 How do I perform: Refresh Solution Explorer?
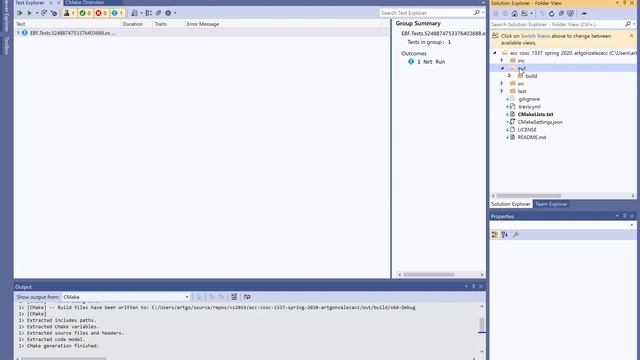pos(551,13)
